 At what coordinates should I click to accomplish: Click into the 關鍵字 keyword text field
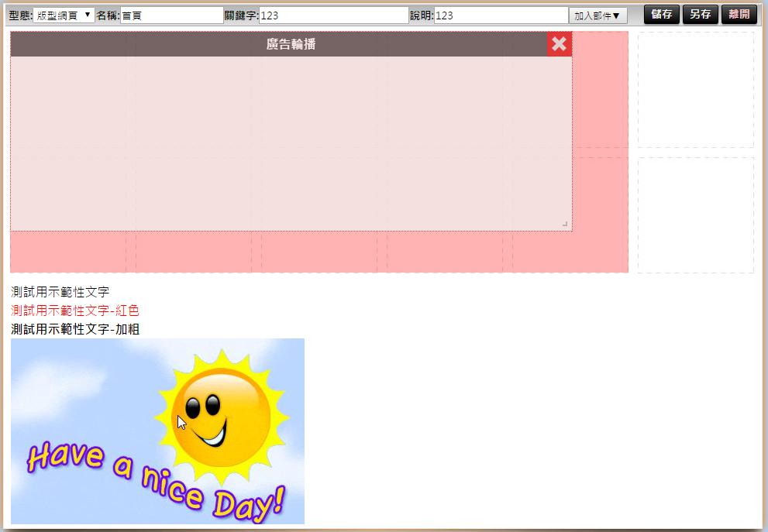(x=333, y=15)
